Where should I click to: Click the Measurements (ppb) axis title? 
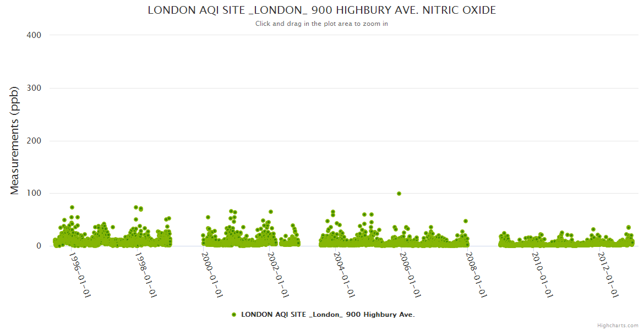pos(15,140)
